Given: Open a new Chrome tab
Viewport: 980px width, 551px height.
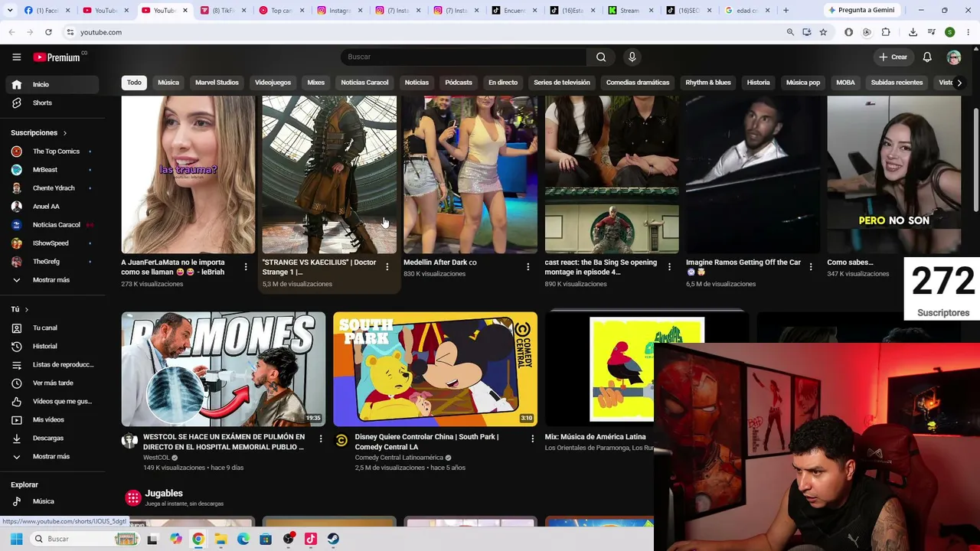Looking at the screenshot, I should (786, 10).
